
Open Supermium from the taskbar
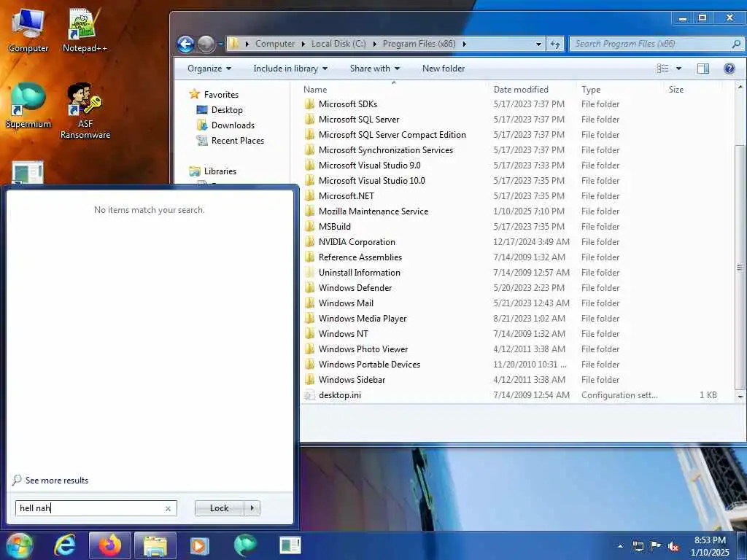tap(245, 545)
